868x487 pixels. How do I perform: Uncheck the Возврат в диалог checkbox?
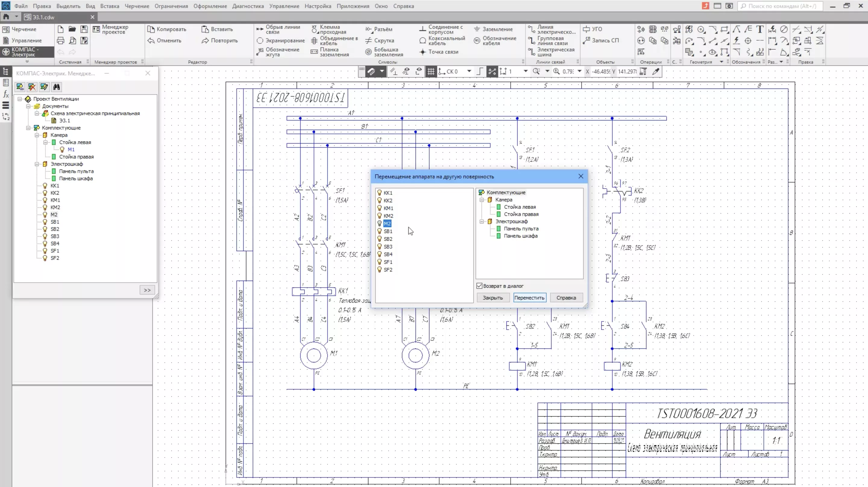(480, 286)
